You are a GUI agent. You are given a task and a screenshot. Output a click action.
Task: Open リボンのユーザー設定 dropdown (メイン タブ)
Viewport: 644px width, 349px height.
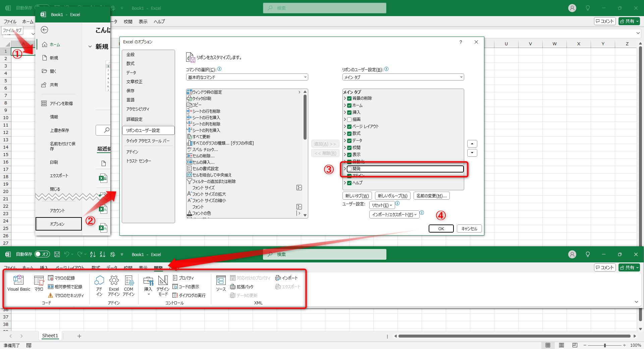[x=403, y=77]
